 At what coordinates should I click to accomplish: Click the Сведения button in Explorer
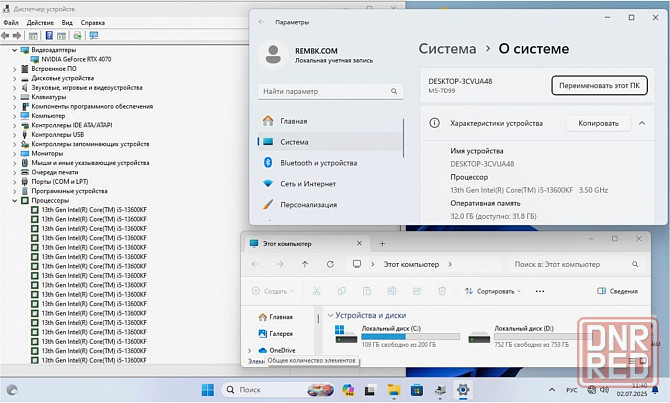(617, 291)
